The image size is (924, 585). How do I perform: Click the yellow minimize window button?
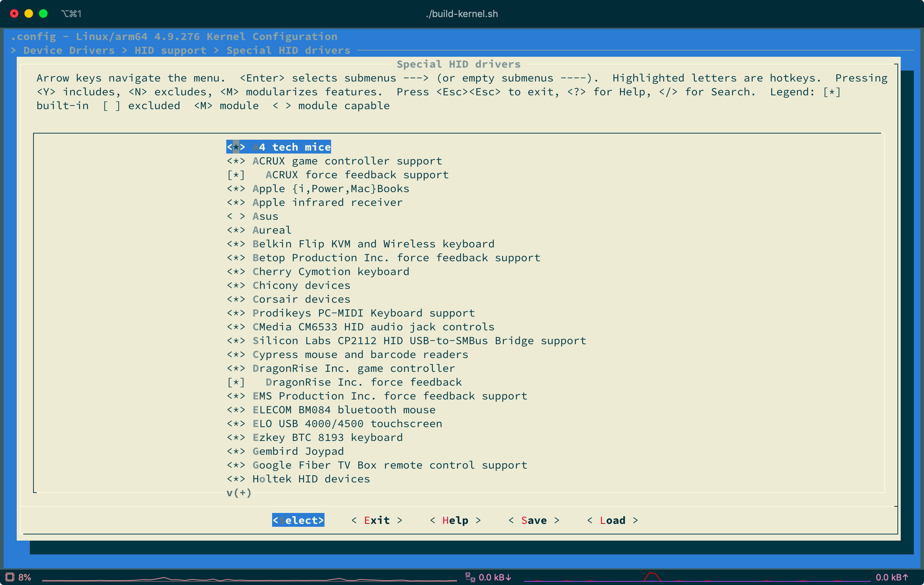pos(29,14)
